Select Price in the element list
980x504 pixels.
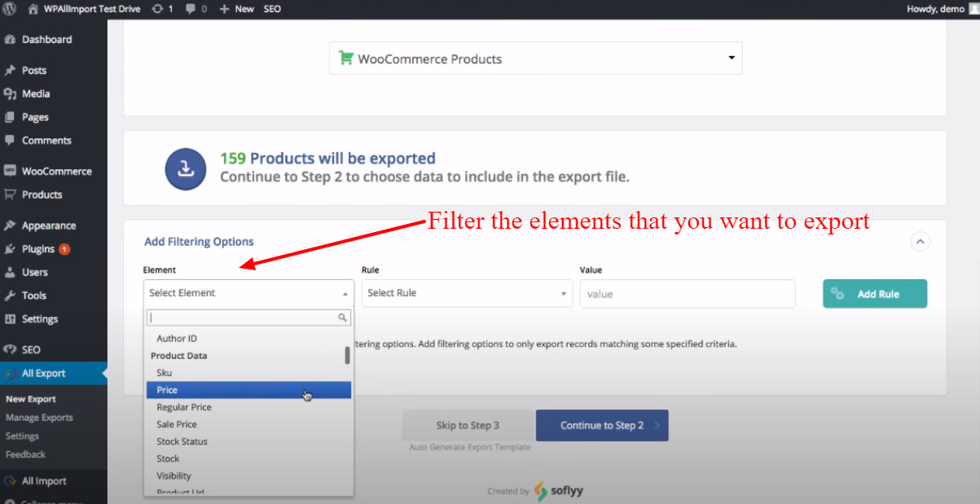click(x=248, y=390)
